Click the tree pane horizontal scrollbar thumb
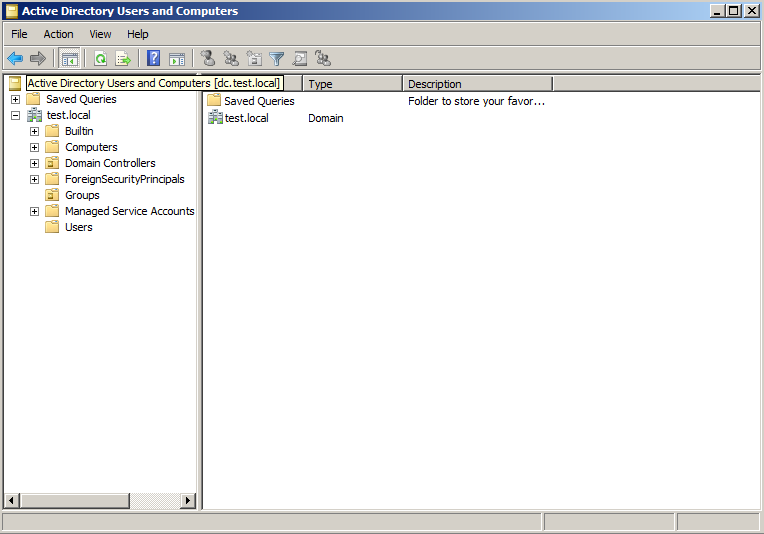The height and width of the screenshot is (534, 764). [x=75, y=500]
